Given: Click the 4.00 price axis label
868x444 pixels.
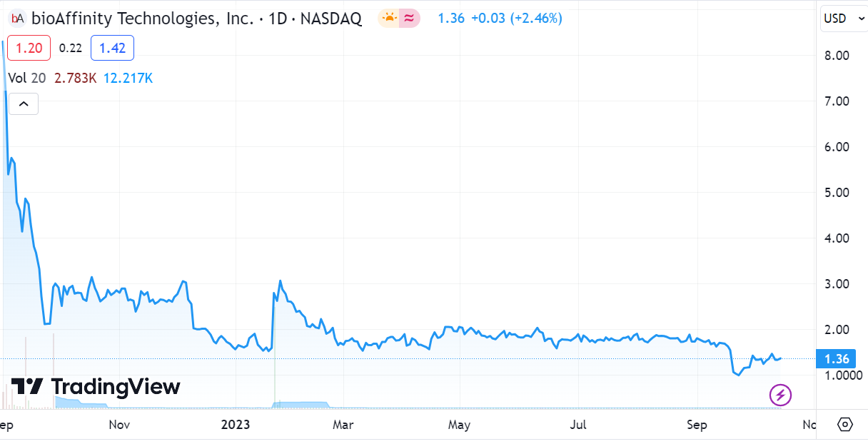Looking at the screenshot, I should [x=837, y=238].
